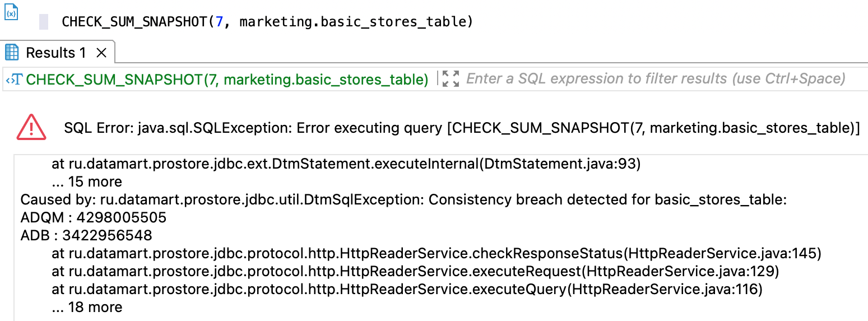Screen dimensions: 868x321
Task: Click the ADQM checksum value line
Action: tap(94, 217)
